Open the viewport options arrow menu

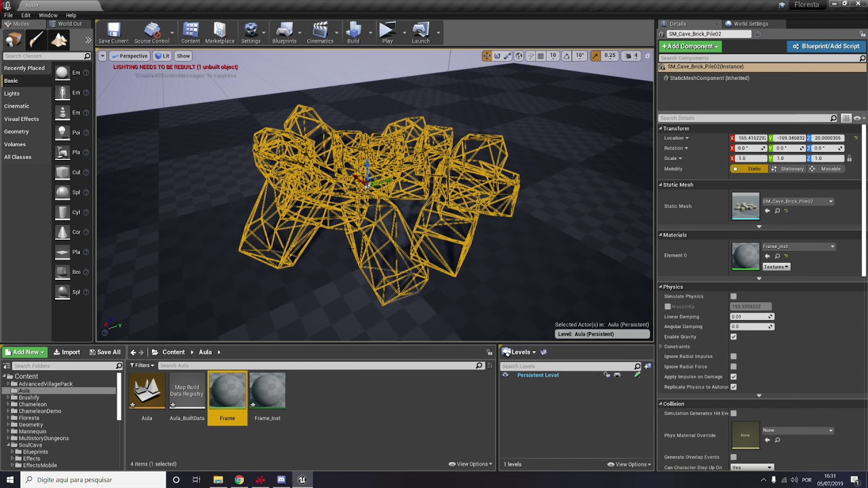(103, 56)
